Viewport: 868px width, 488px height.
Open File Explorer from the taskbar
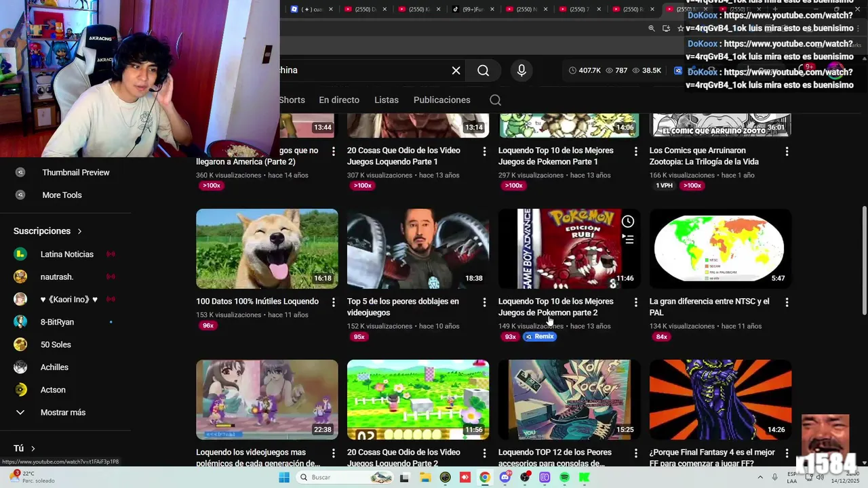click(x=425, y=477)
